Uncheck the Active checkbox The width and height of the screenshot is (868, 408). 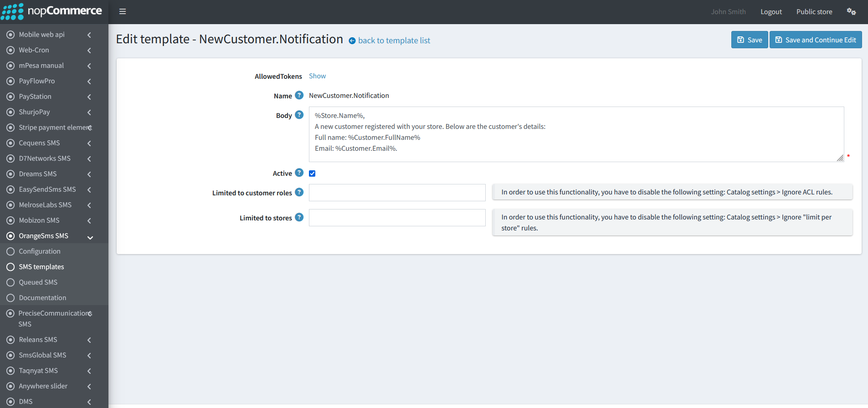(x=312, y=173)
